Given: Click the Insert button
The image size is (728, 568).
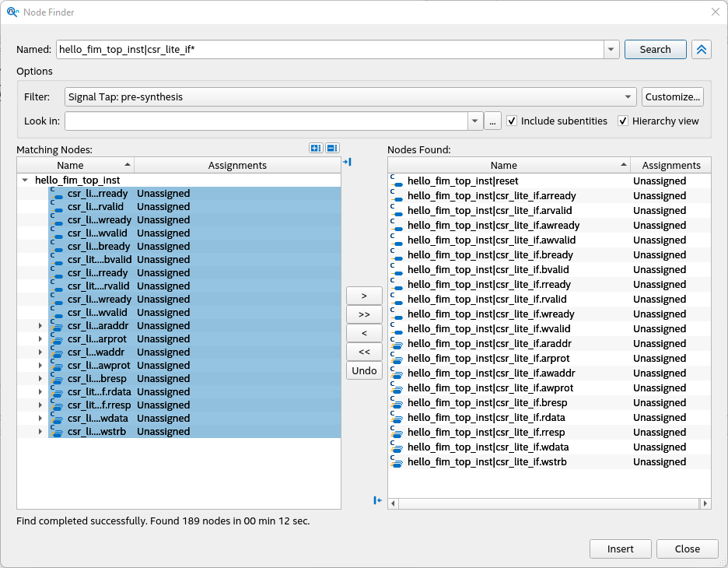Looking at the screenshot, I should click(620, 549).
